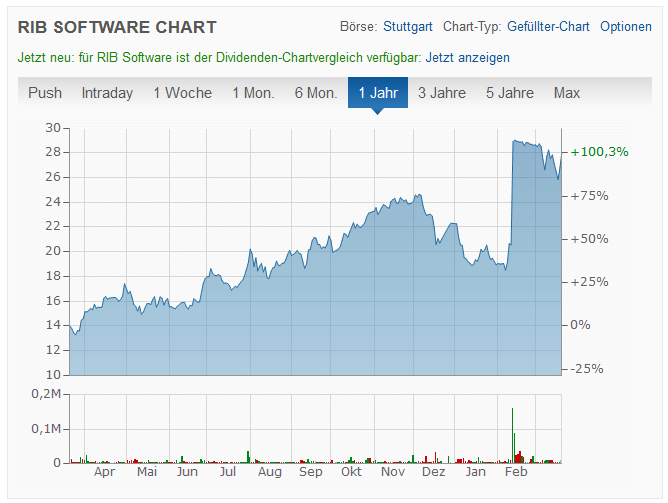Select the Intraday time range tab
668x503 pixels.
[x=107, y=93]
